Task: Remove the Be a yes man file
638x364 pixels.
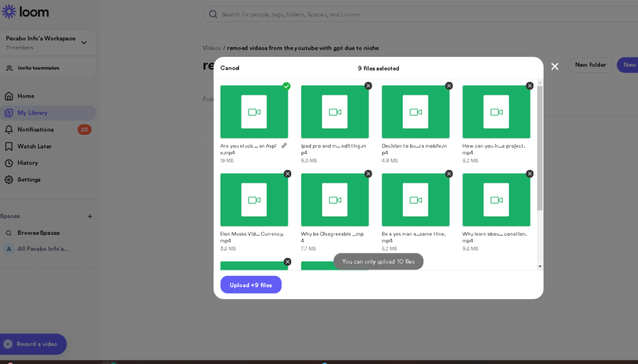Action: click(x=449, y=174)
